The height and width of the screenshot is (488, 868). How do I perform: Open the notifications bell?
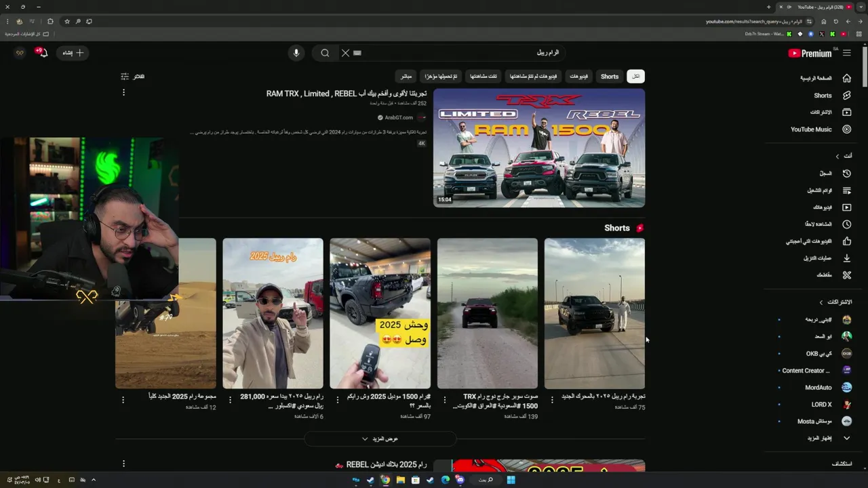pos(42,53)
